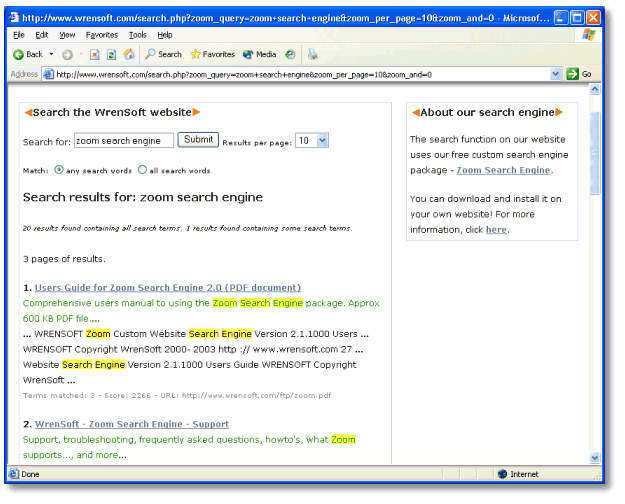Open the View menu
This screenshot has width=625, height=504.
(x=67, y=35)
